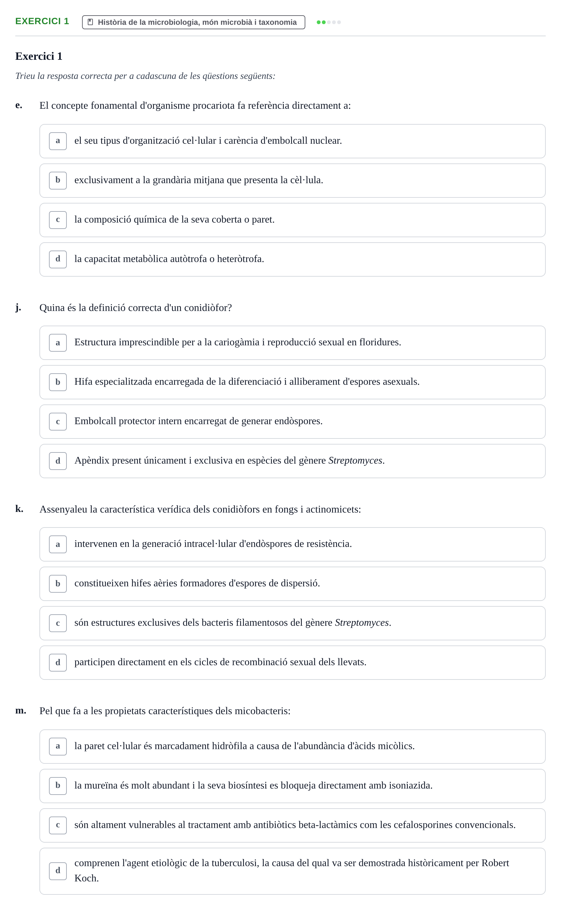This screenshot has width=561, height=924.
Task: Select answer a for question e about embolcall nuclear
Action: coord(293,141)
